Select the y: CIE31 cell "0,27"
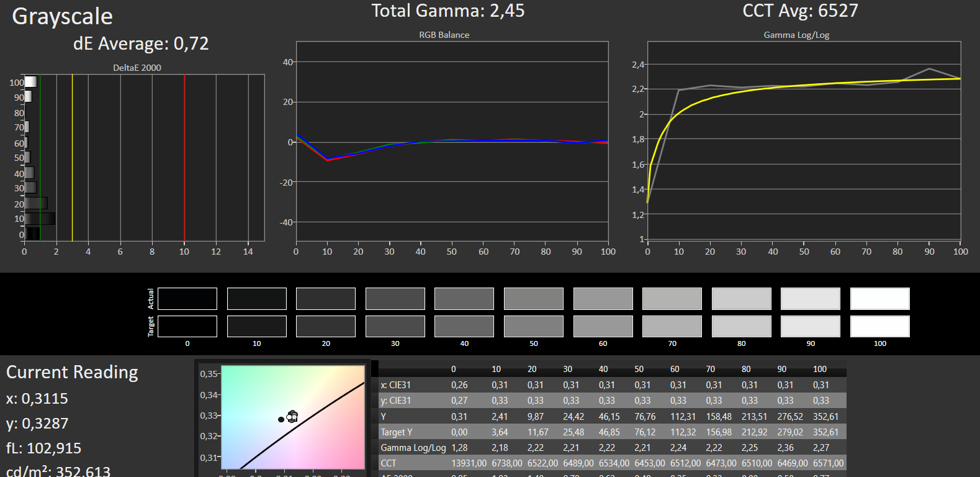980x477 pixels. pos(459,401)
